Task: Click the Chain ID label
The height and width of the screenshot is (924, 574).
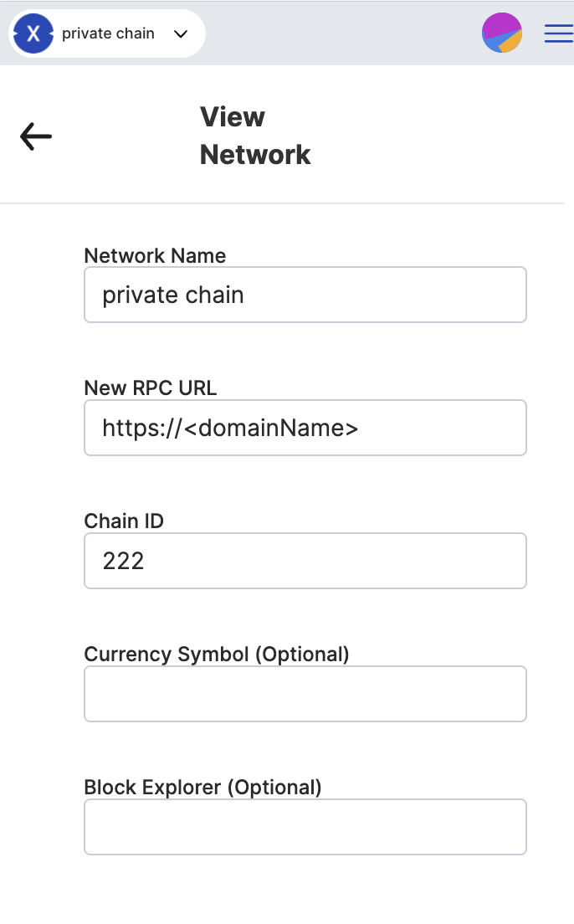Action: tap(124, 521)
